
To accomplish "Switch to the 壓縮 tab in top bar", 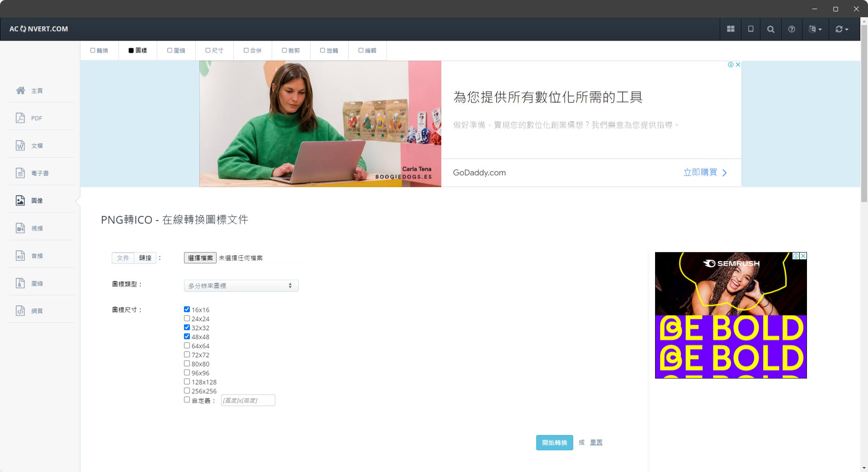I will tap(176, 51).
